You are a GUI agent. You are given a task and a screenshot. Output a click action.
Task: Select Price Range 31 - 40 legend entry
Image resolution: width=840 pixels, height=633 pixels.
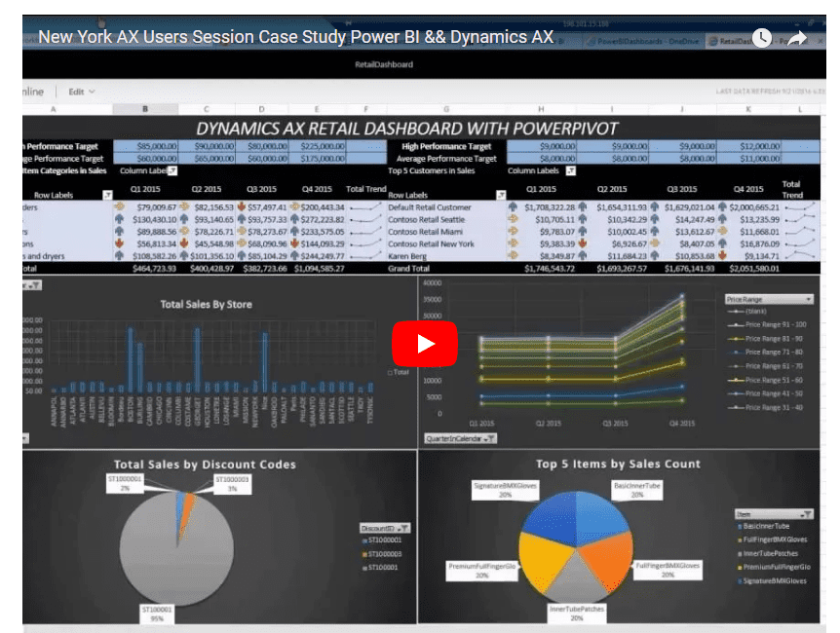tap(765, 407)
